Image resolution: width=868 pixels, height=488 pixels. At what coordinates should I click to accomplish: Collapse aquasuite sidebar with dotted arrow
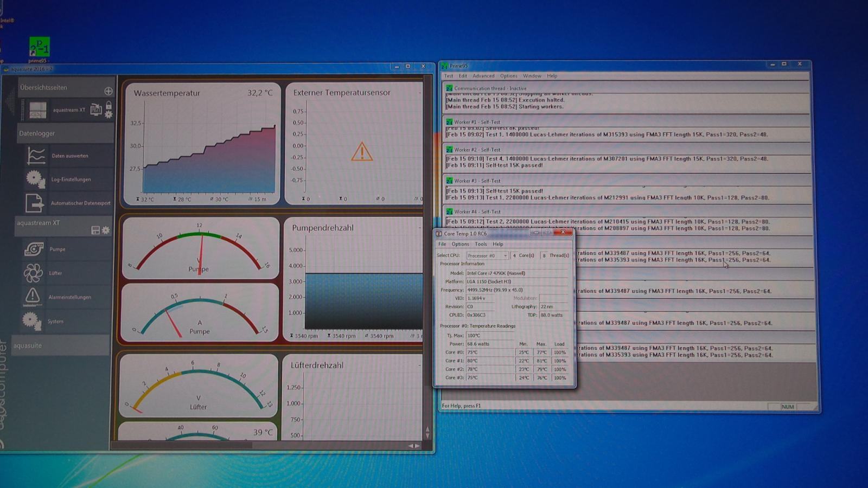10,101
